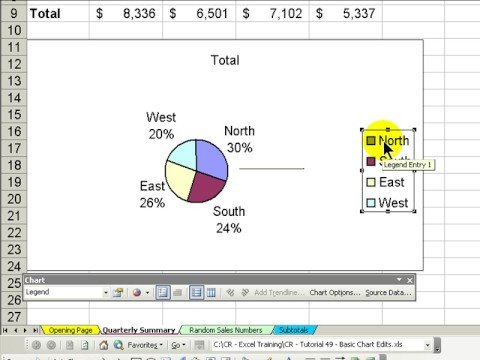
Task: Toggle the Legend button in Chart toolbar
Action: point(163,293)
